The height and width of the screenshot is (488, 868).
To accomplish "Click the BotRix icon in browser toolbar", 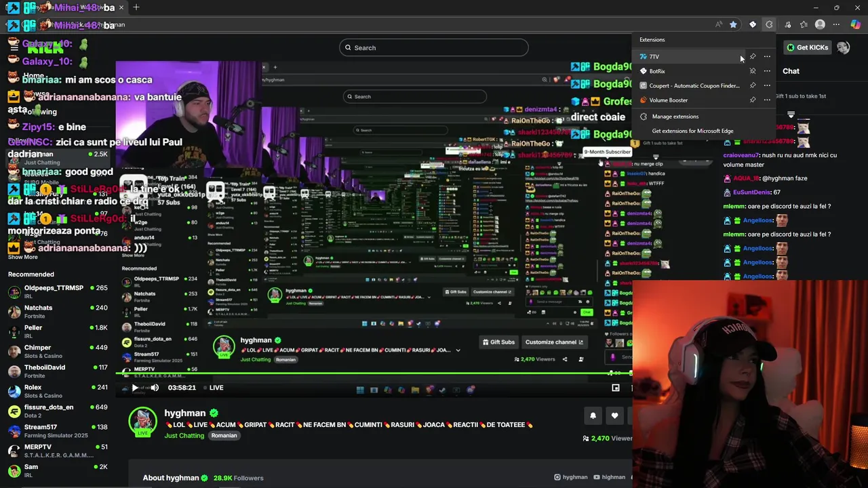I will pyautogui.click(x=753, y=24).
